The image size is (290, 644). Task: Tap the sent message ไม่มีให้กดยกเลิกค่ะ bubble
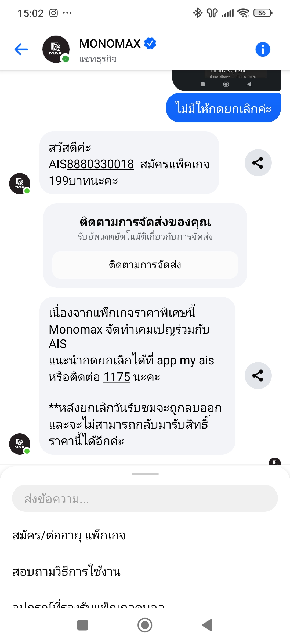click(x=223, y=108)
